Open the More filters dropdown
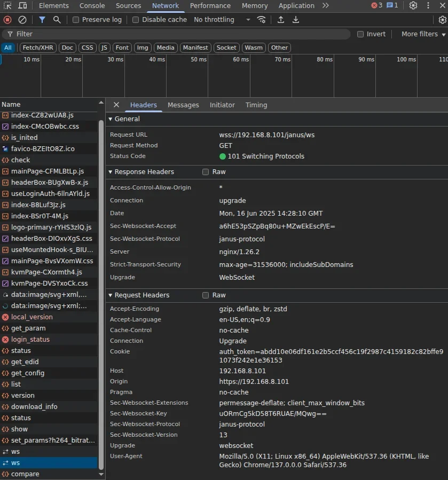448x480 pixels. point(423,34)
